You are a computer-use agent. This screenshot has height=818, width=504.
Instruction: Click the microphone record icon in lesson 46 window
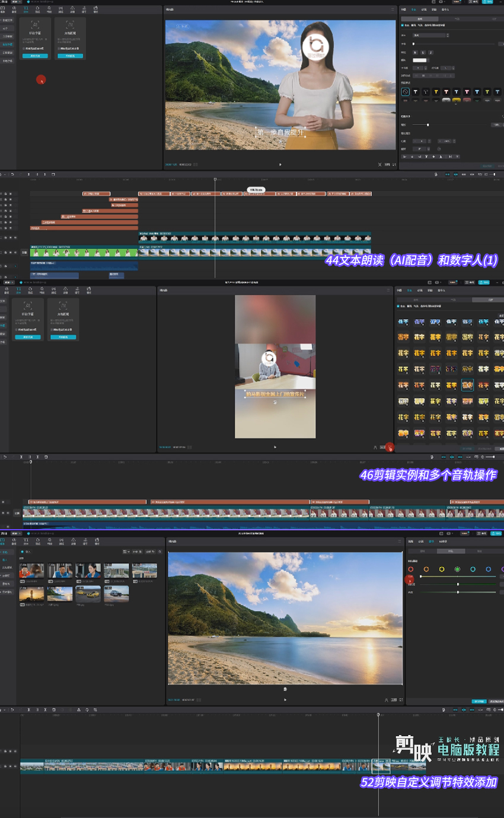pos(431,457)
